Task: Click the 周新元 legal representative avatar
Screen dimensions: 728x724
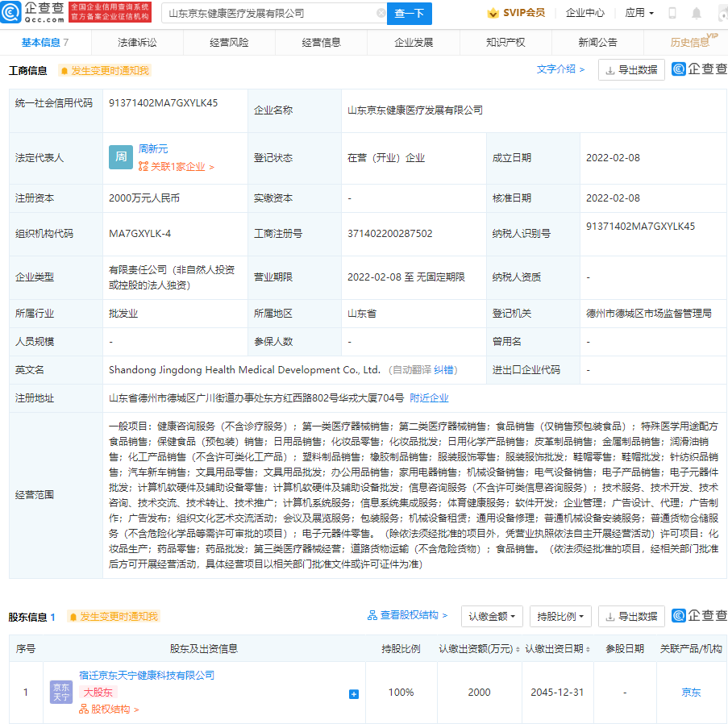Action: pyautogui.click(x=119, y=157)
